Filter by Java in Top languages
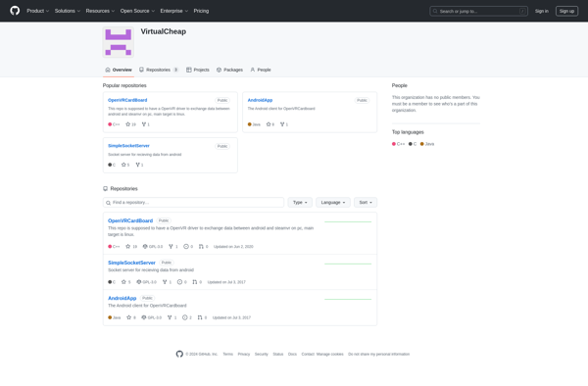The width and height of the screenshot is (588, 386). [427, 144]
